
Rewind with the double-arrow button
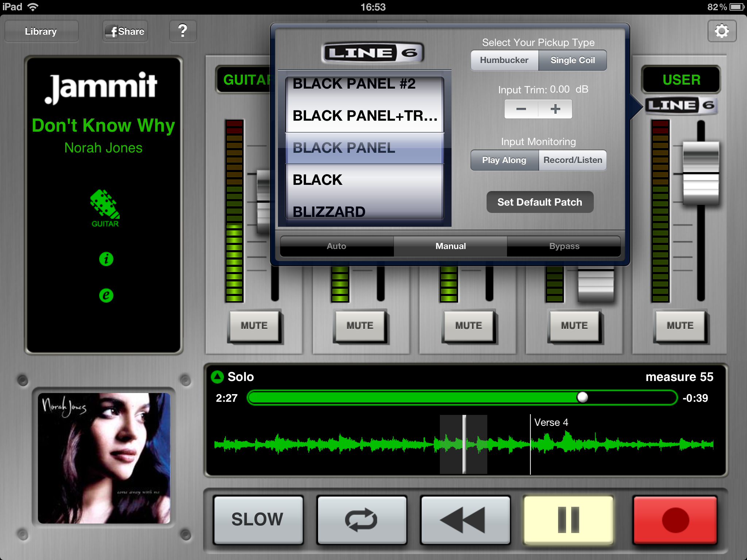(x=465, y=520)
